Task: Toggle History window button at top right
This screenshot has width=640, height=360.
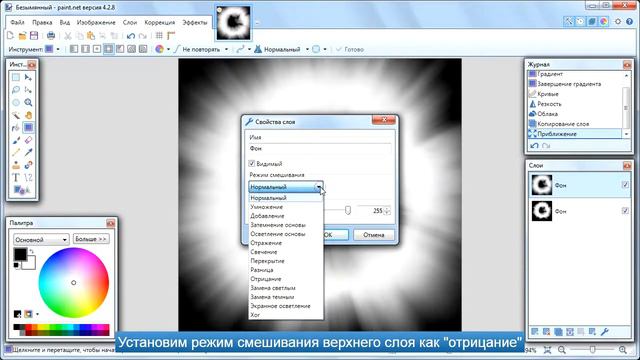Action: (x=580, y=22)
